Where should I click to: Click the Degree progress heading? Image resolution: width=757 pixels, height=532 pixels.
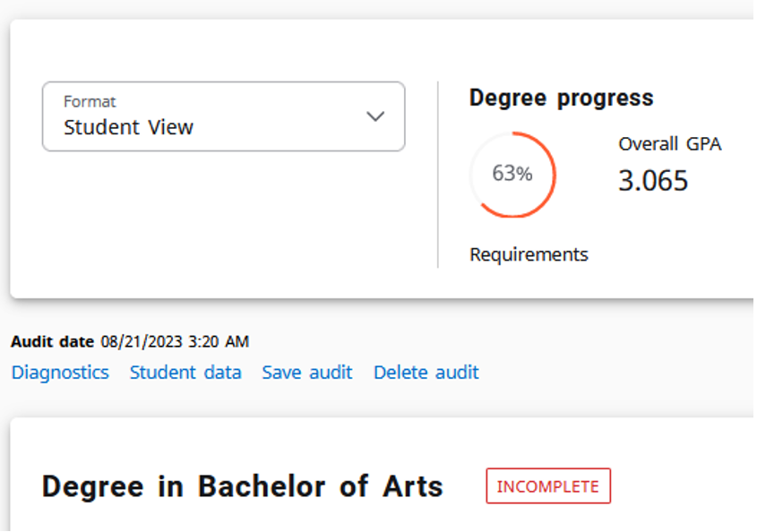point(560,99)
